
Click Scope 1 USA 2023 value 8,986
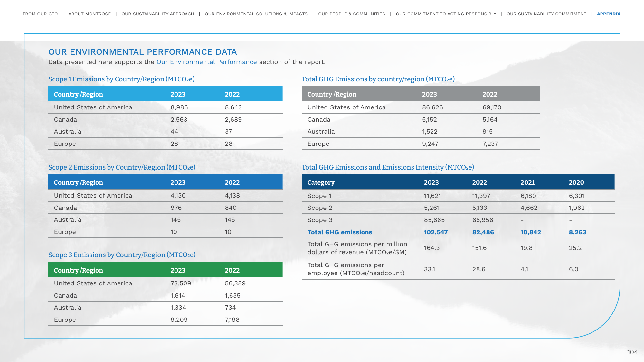179,107
